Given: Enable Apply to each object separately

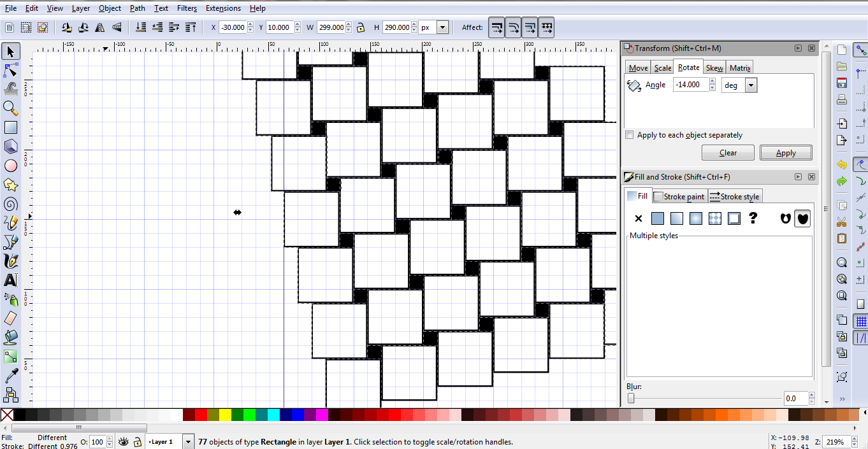Looking at the screenshot, I should 629,134.
